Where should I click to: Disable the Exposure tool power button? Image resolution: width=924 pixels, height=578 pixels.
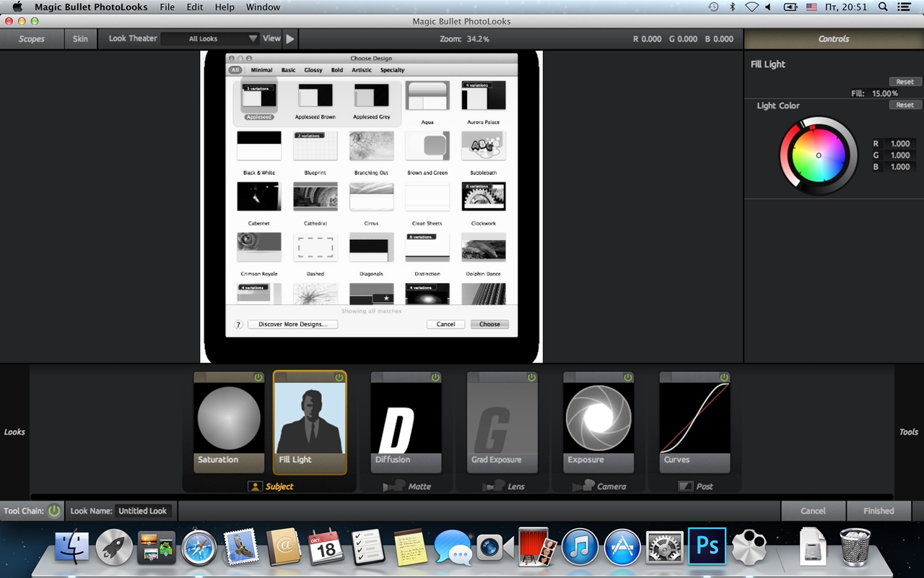tap(628, 377)
